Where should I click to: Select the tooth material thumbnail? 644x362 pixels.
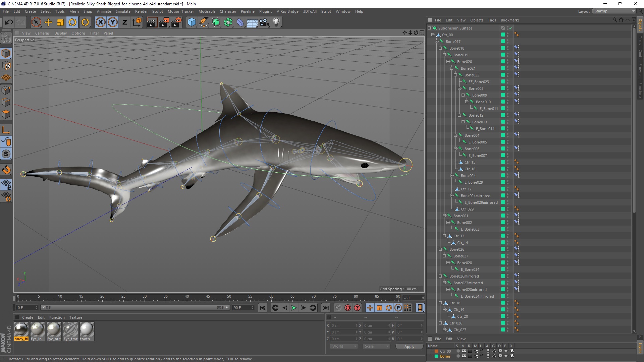(87, 331)
